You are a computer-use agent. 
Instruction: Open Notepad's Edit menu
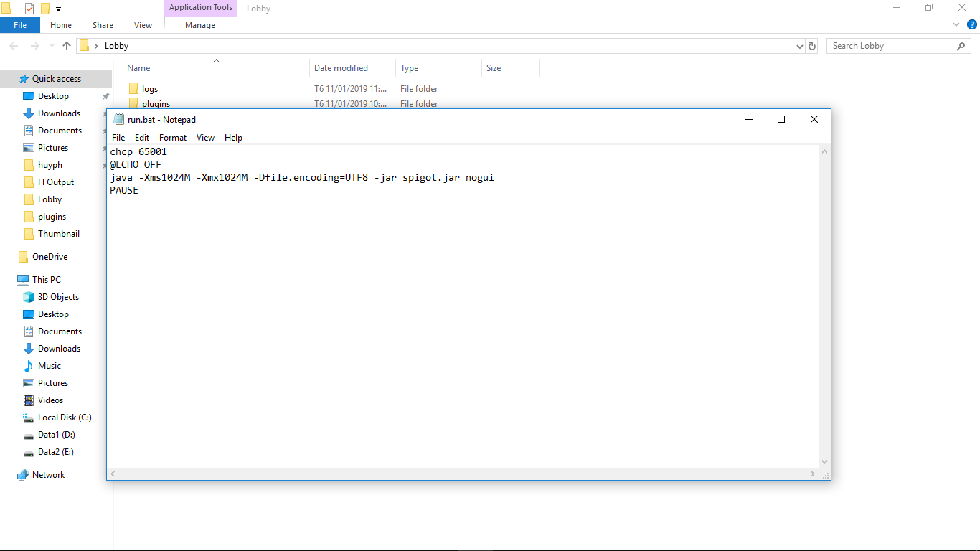pos(142,138)
